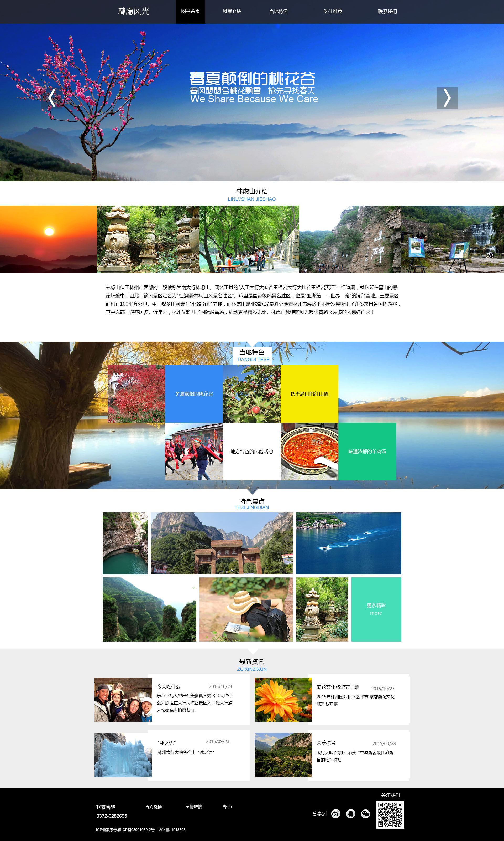Share to Weibo via footer icon
504x841 pixels.
335,813
